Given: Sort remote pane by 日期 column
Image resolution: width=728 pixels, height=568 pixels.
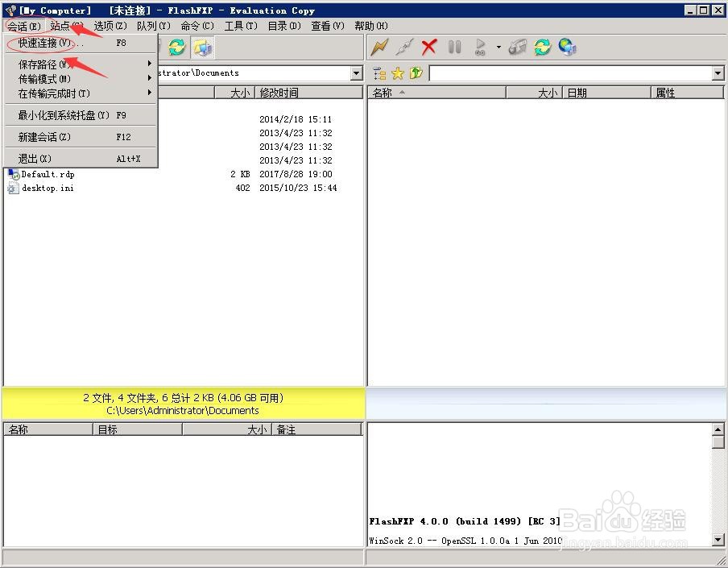Looking at the screenshot, I should [x=606, y=93].
